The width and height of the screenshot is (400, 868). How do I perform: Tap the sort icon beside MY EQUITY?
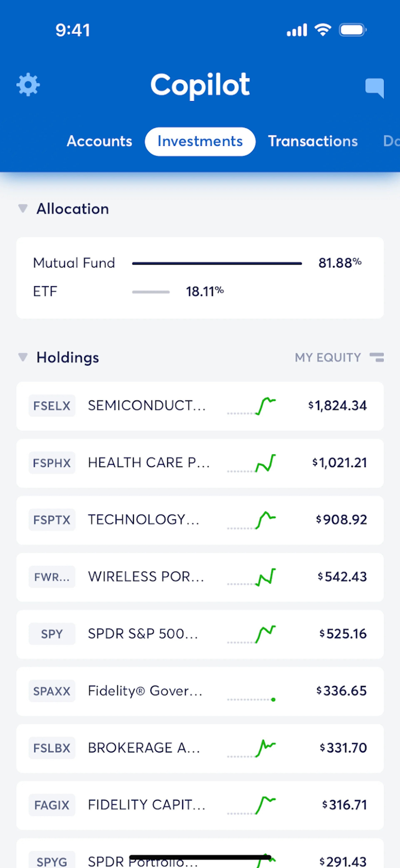tap(376, 357)
